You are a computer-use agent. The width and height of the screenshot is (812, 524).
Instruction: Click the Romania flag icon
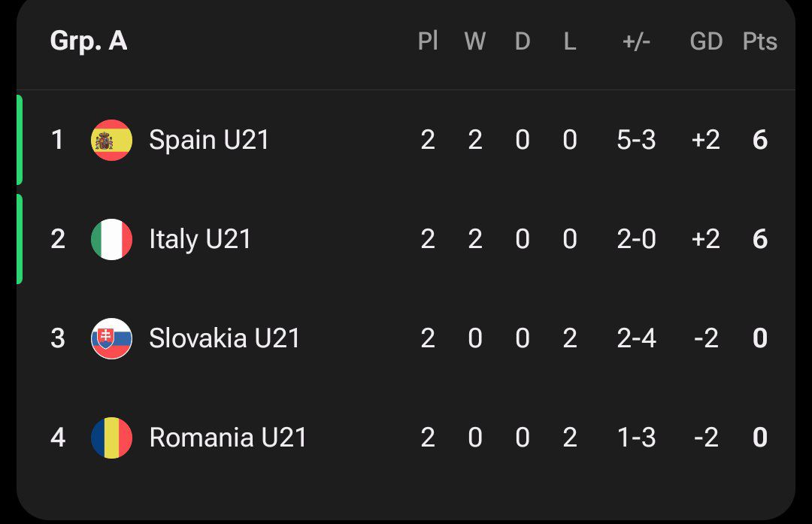pyautogui.click(x=111, y=438)
